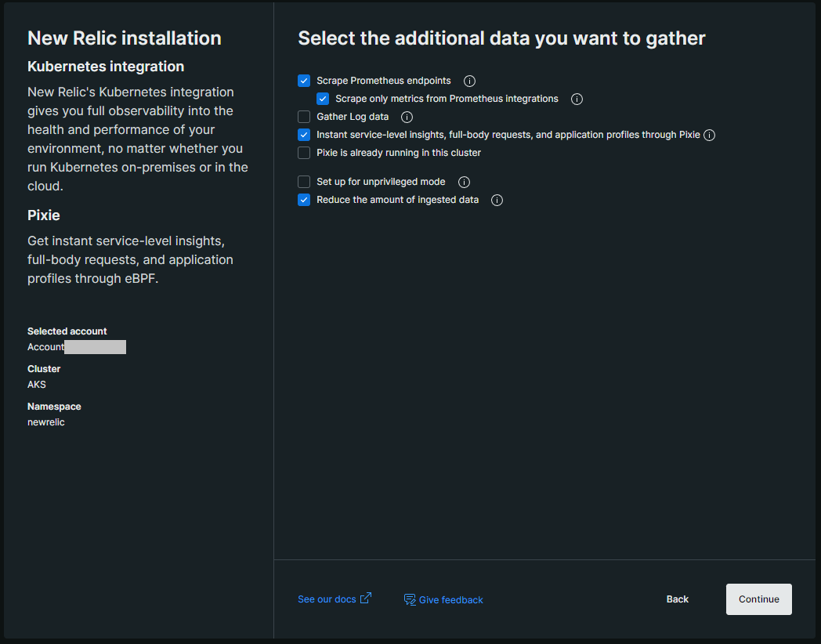Click info icon beside Set up for unprivileged mode
Image resolution: width=821 pixels, height=644 pixels.
point(464,183)
